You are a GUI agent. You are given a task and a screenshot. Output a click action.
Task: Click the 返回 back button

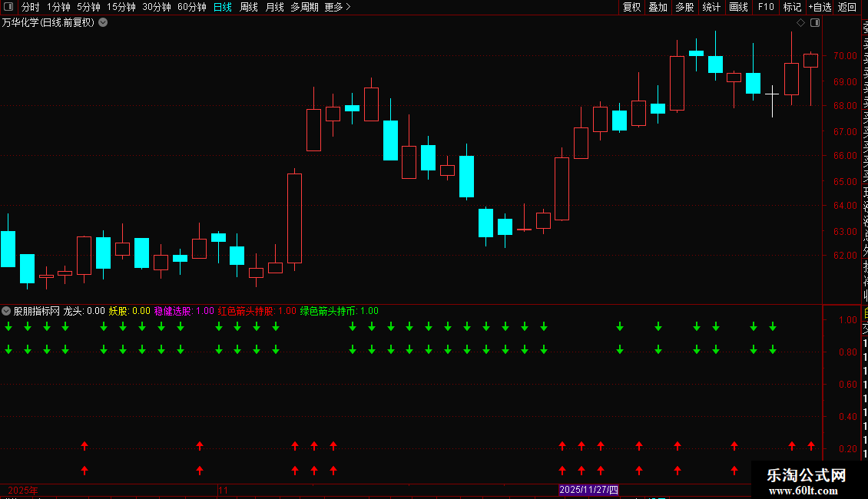(x=847, y=7)
